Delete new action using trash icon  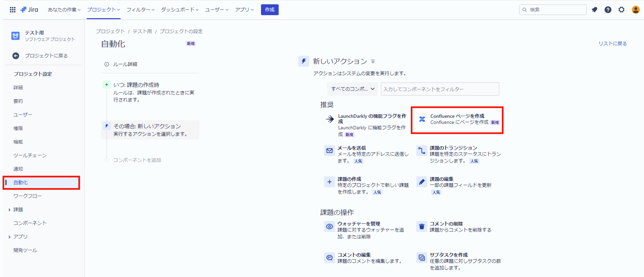point(373,61)
